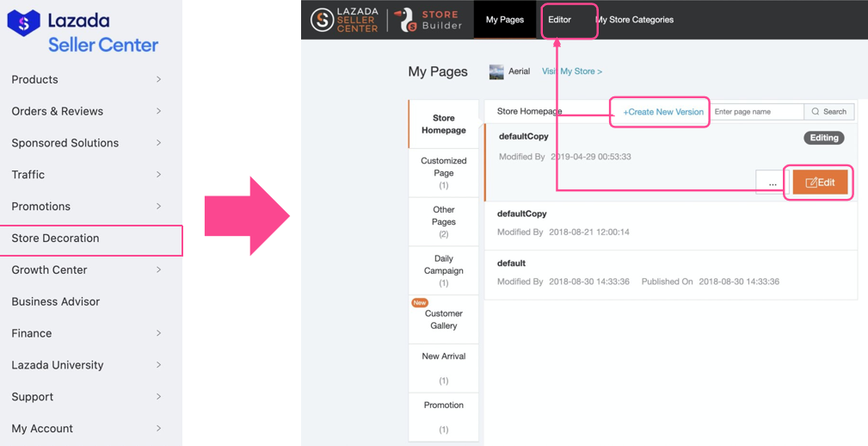Click the orange New badge on Customer Gallery

[420, 302]
